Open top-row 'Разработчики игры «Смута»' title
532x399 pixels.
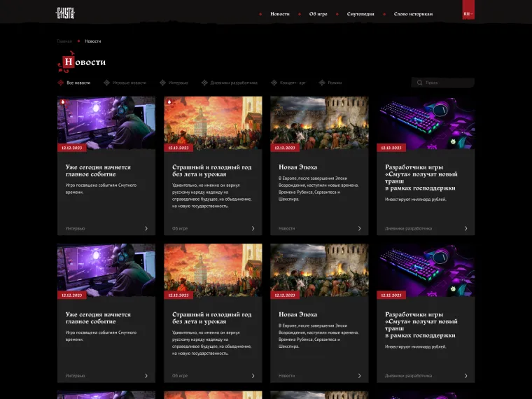(x=421, y=178)
